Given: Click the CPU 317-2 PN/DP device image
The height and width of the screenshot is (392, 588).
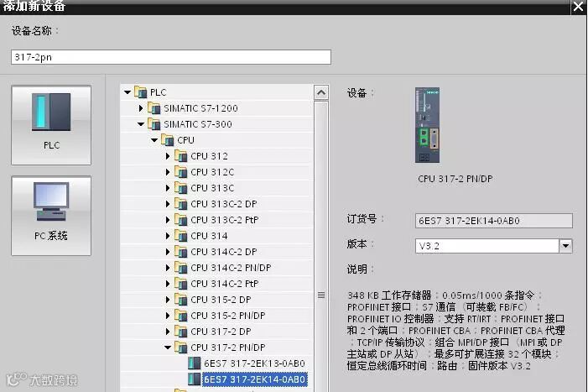Looking at the screenshot, I should [427, 125].
